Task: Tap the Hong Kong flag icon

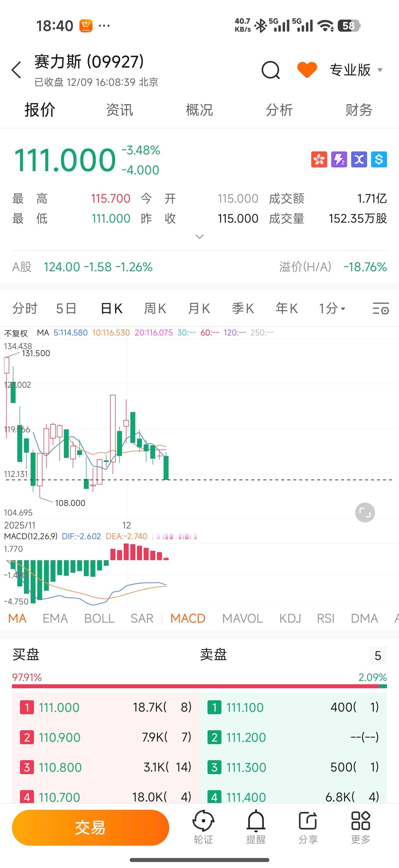Action: pos(319,159)
